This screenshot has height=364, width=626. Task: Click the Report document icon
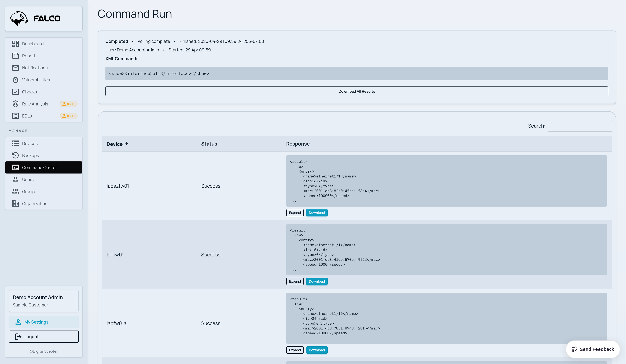(x=15, y=56)
